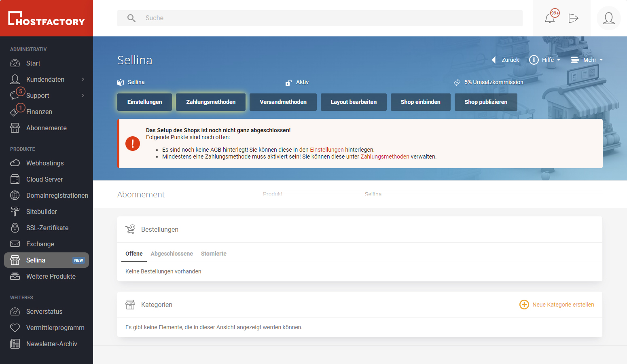Open the Hilfe dropdown arrow
This screenshot has width=627, height=364.
tap(559, 60)
